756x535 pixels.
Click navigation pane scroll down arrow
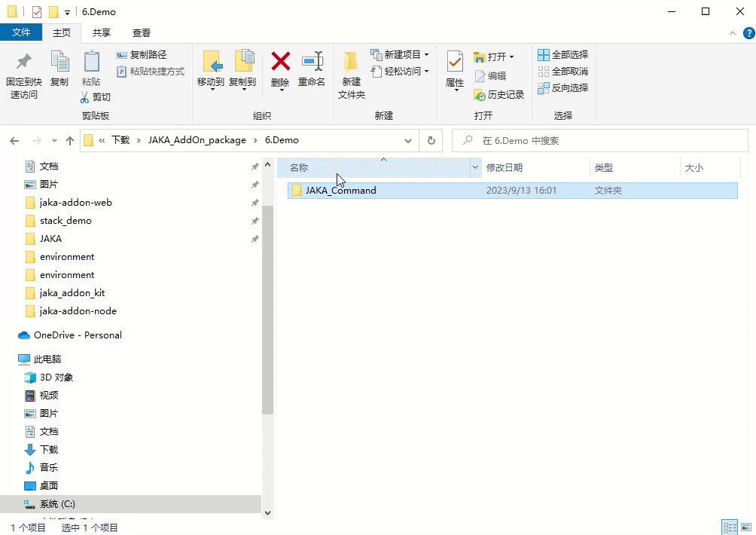click(268, 513)
